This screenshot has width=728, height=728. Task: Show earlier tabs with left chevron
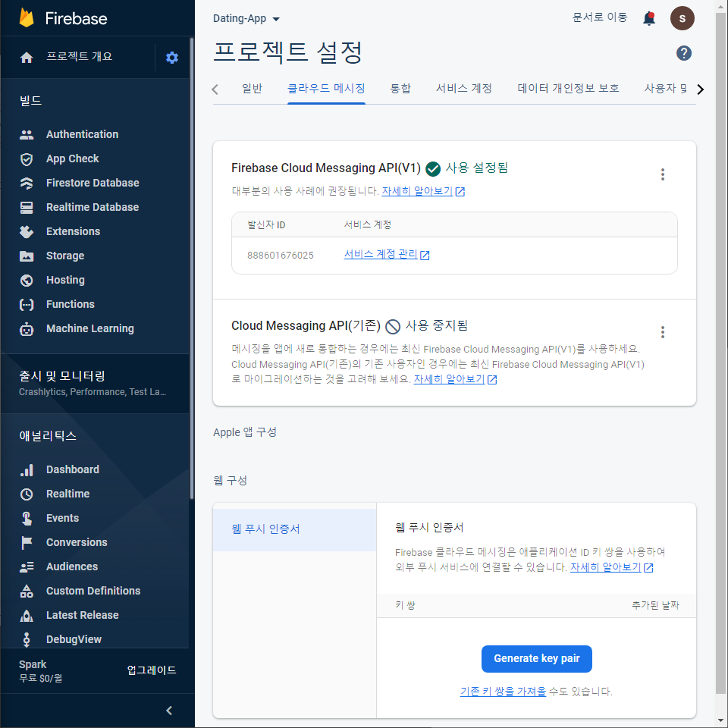tap(215, 89)
